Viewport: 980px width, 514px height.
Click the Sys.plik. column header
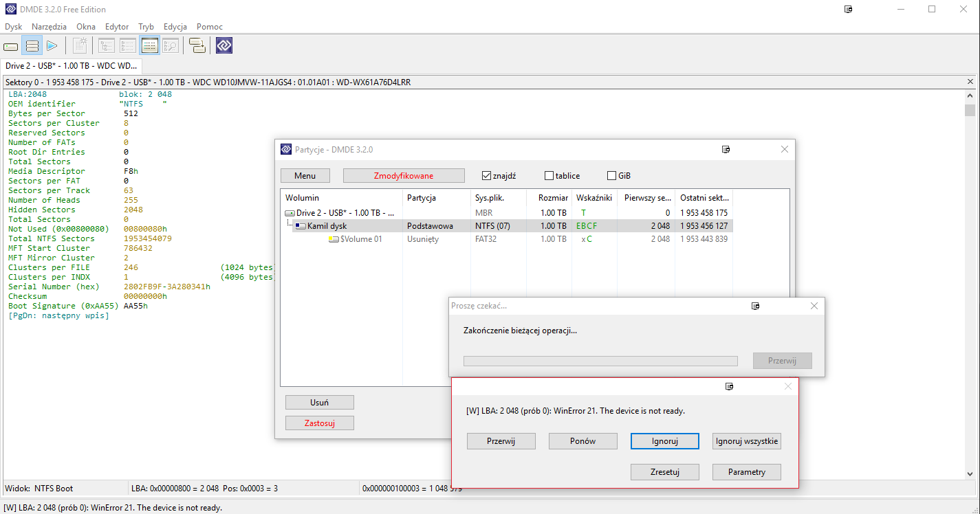click(x=498, y=198)
